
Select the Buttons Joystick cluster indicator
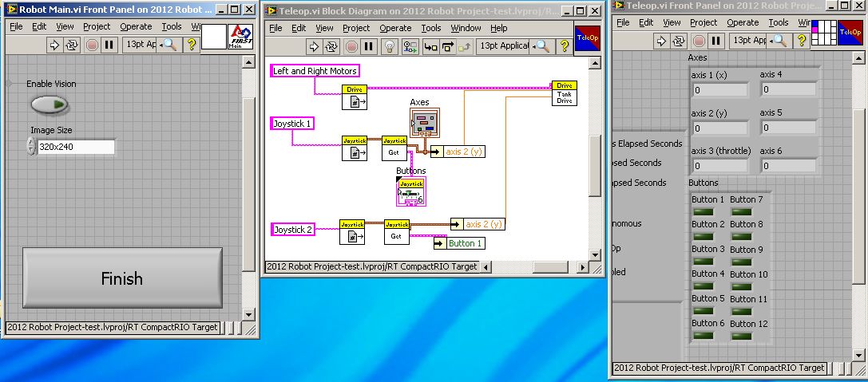411,192
